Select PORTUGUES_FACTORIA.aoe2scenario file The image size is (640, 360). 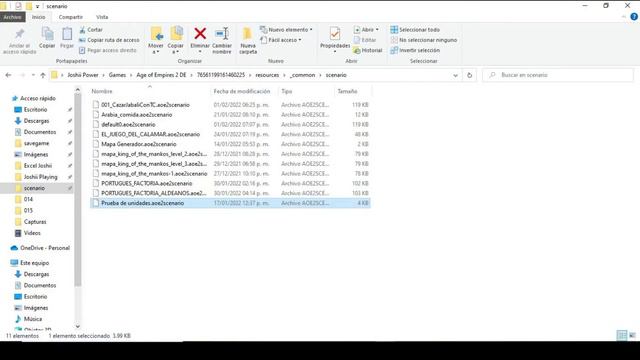[x=230, y=183]
